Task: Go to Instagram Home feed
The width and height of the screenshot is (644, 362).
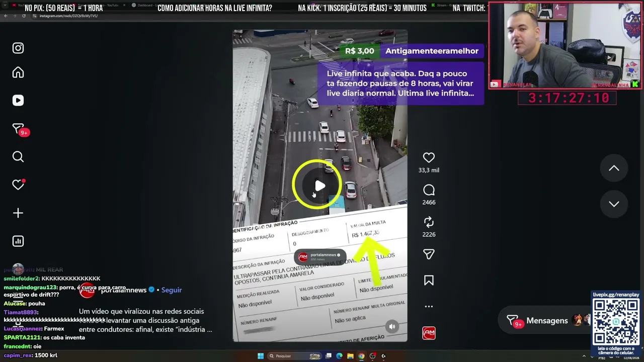Action: (18, 72)
